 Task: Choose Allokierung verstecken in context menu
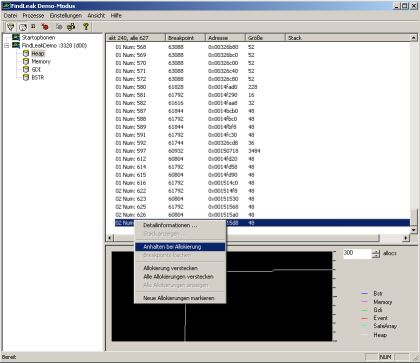pos(180,268)
